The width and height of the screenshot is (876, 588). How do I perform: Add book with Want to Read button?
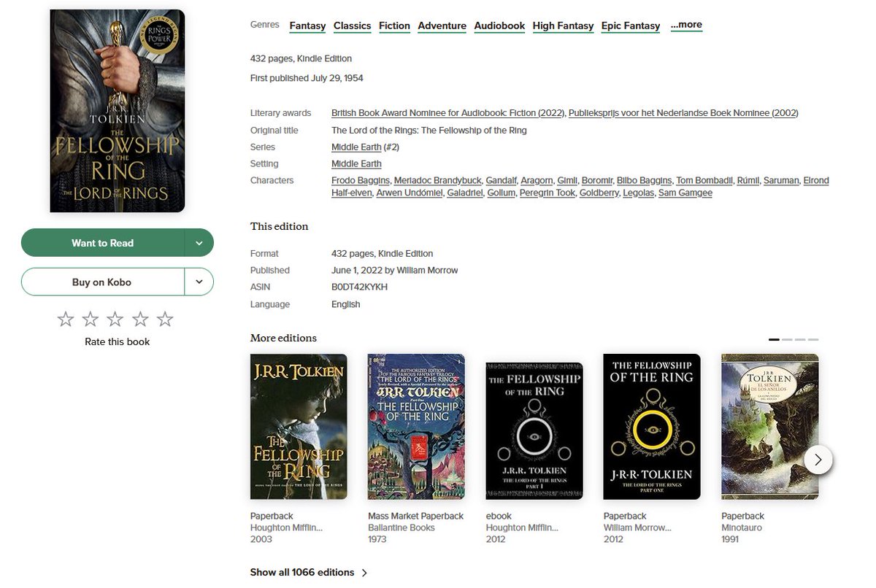pyautogui.click(x=103, y=243)
